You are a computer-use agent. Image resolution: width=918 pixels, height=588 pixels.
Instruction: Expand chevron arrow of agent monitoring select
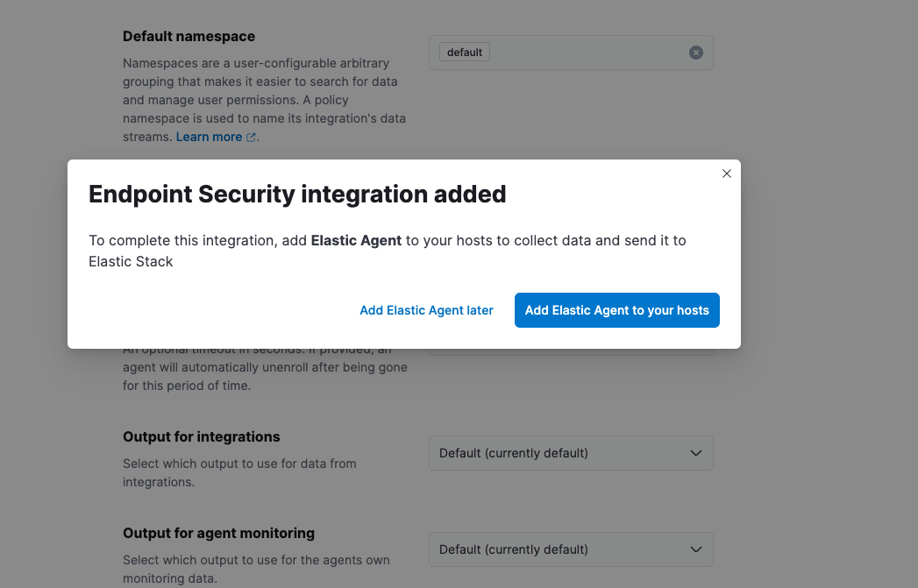695,549
